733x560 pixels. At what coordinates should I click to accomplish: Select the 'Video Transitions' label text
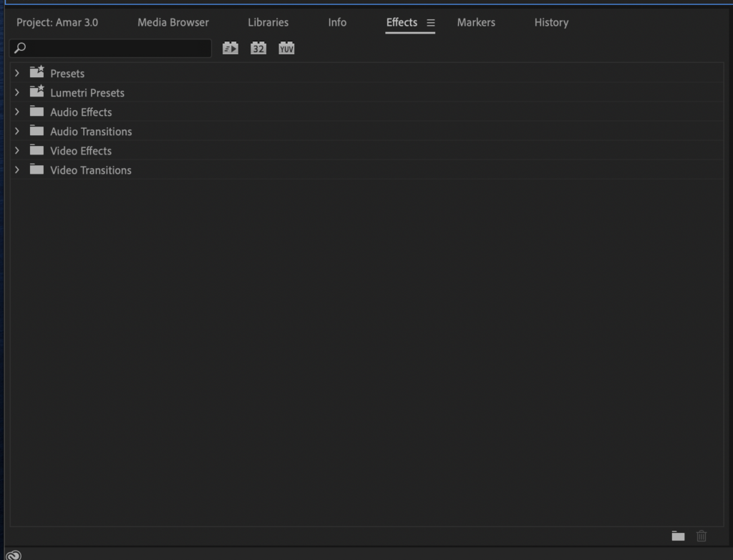point(91,170)
